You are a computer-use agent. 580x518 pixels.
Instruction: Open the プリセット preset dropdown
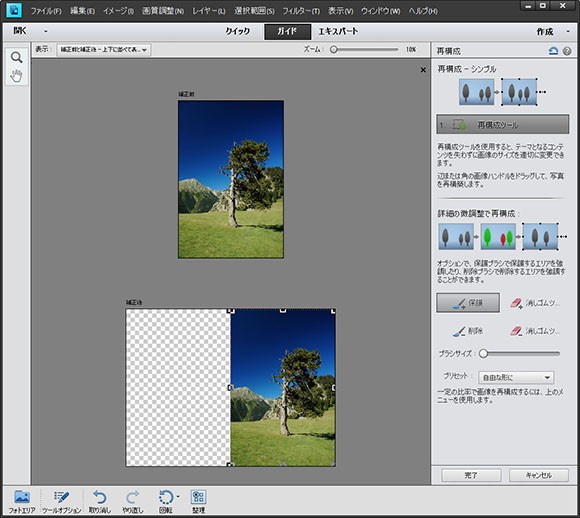point(516,377)
